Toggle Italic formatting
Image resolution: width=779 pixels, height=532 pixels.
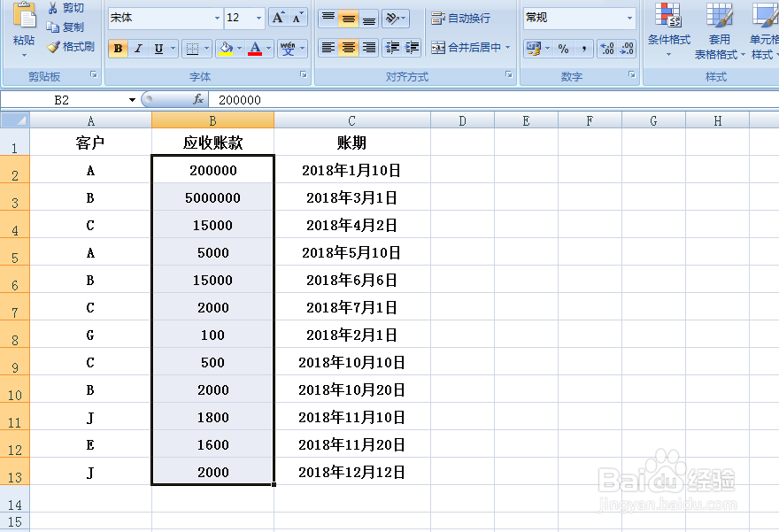(139, 48)
